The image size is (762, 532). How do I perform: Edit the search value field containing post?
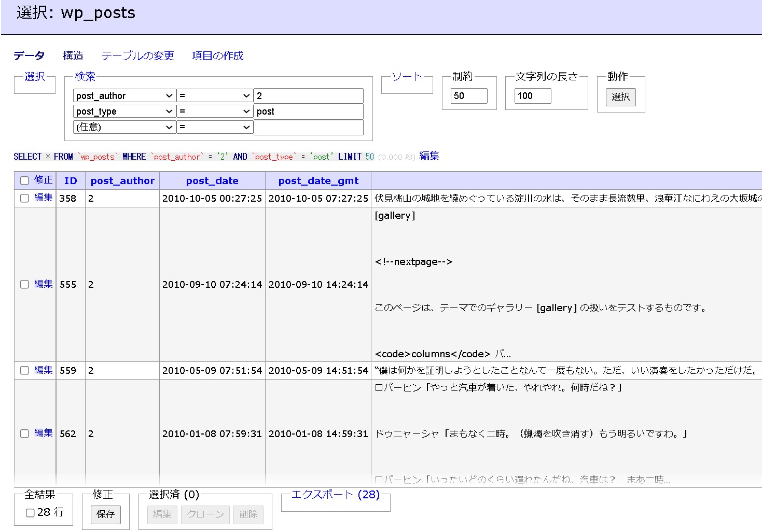point(308,111)
